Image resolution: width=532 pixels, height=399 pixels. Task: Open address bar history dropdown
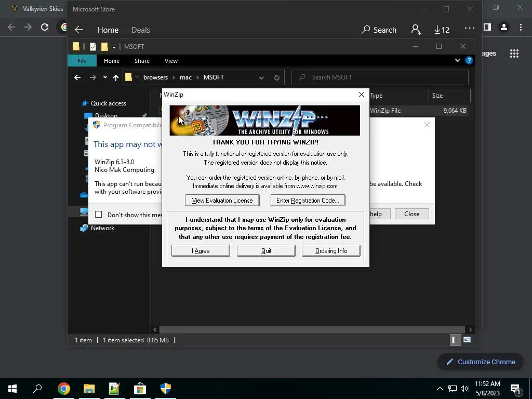click(x=261, y=78)
